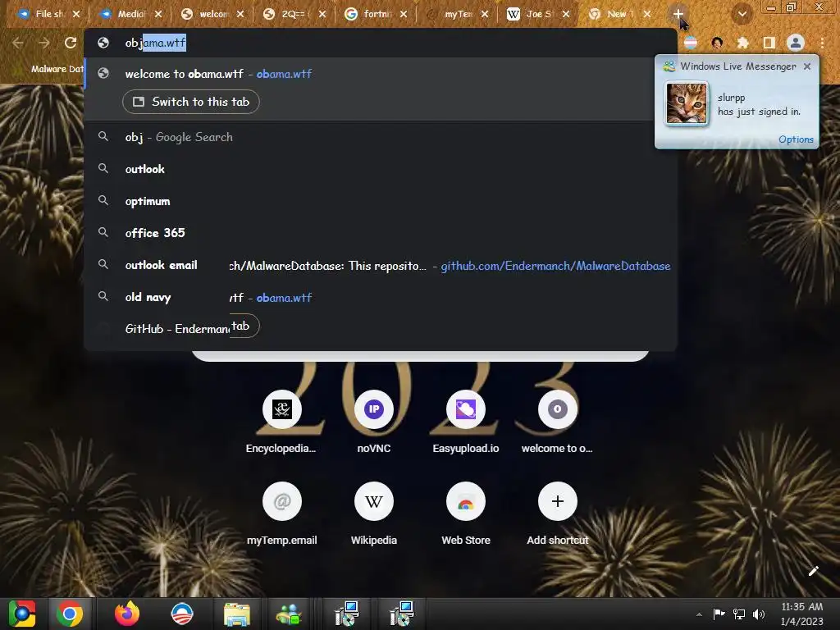Image resolution: width=840 pixels, height=630 pixels.
Task: Click the address bar with obama.wtf text
Action: pyautogui.click(x=381, y=43)
